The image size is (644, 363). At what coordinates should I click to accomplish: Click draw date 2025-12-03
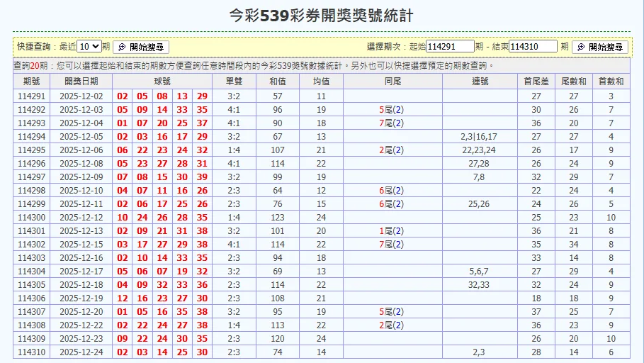81,110
